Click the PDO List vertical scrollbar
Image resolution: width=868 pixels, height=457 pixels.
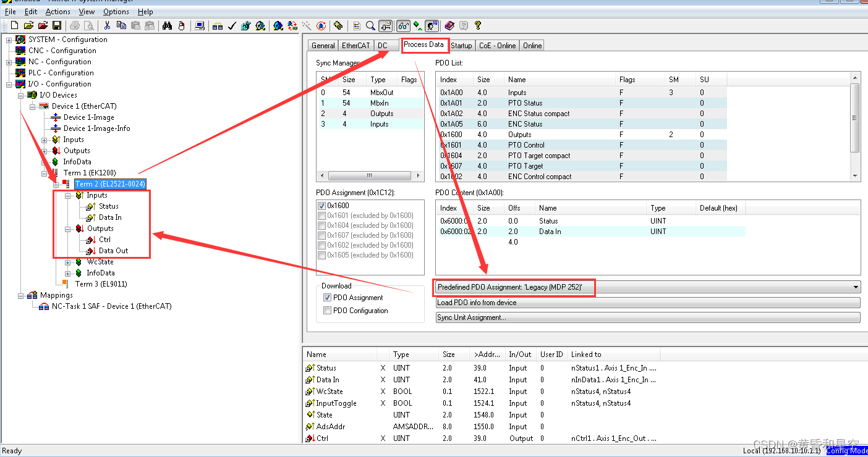855,127
